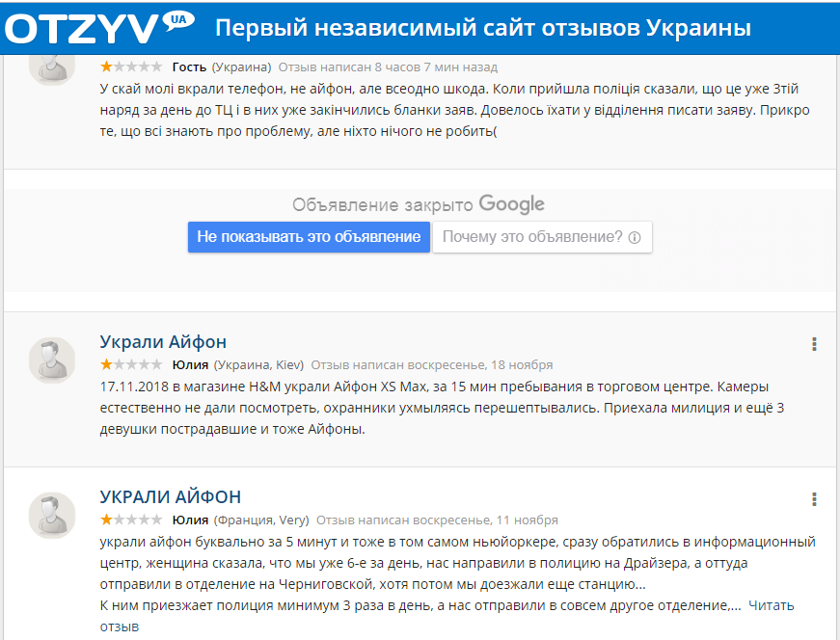Click the UA speech bubble badge
The image size is (840, 640).
176,20
